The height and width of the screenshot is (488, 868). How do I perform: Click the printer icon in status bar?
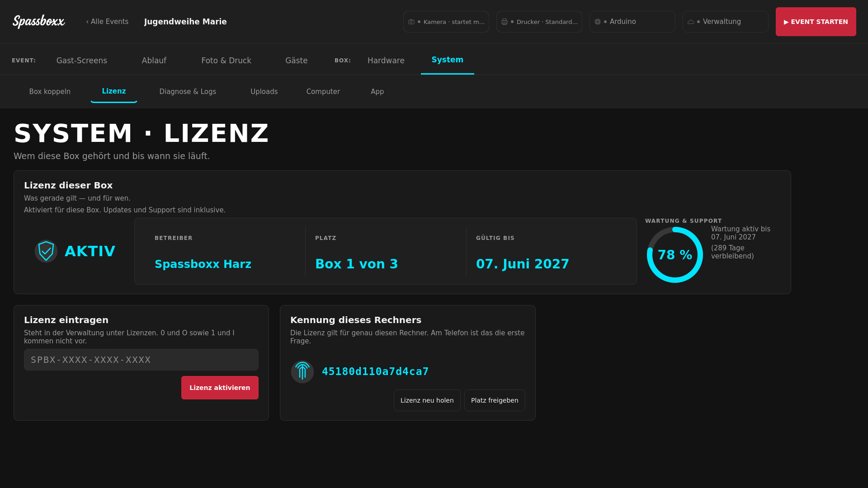pyautogui.click(x=505, y=22)
